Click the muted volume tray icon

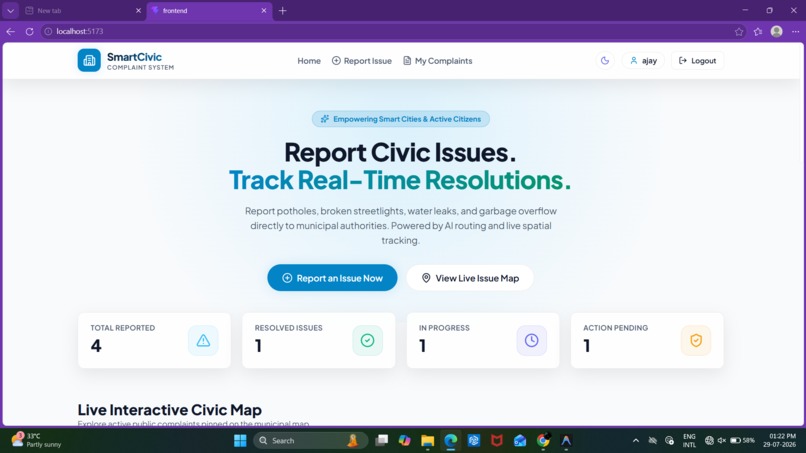pyautogui.click(x=722, y=441)
